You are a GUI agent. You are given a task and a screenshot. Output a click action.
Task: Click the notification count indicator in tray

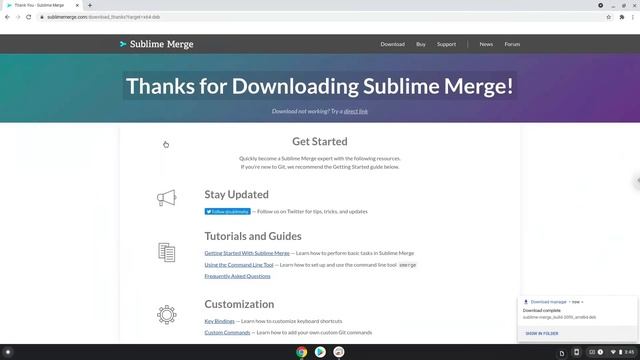[x=600, y=352]
